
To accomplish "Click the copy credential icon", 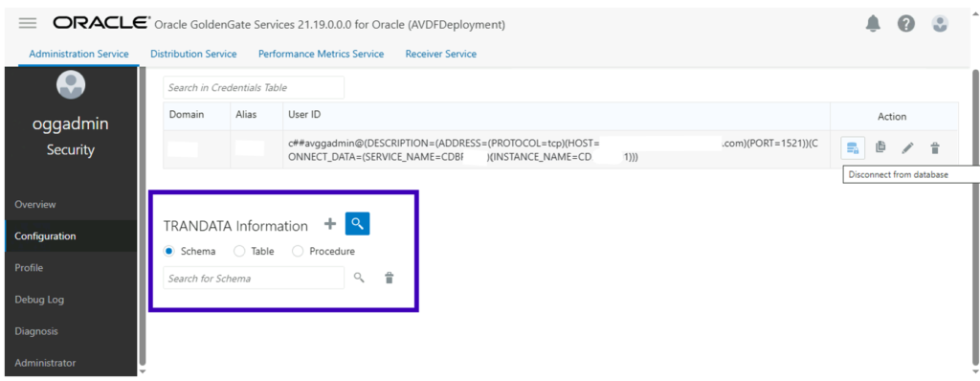I will click(x=880, y=147).
